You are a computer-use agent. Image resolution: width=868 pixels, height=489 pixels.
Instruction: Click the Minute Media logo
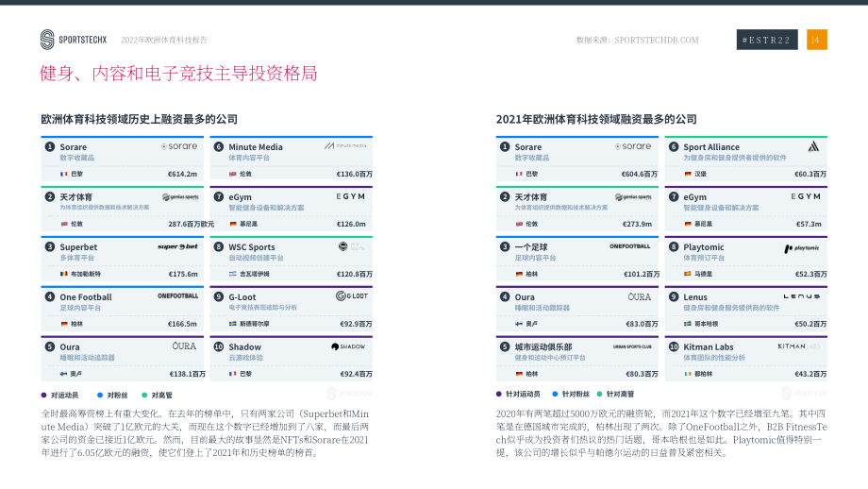click(x=345, y=145)
